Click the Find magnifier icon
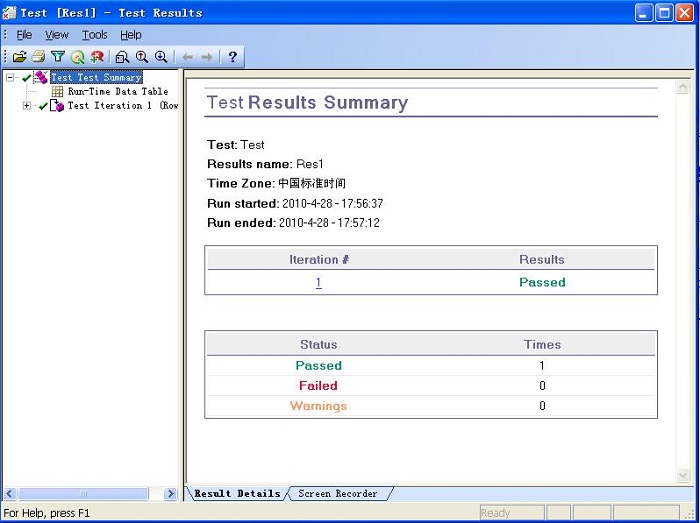This screenshot has height=523, width=700. [122, 57]
